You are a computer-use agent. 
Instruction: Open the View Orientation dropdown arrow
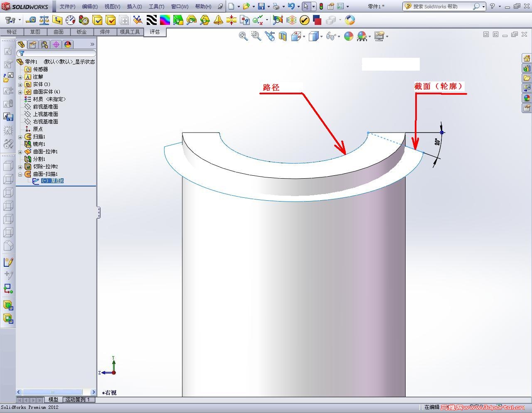coord(305,37)
